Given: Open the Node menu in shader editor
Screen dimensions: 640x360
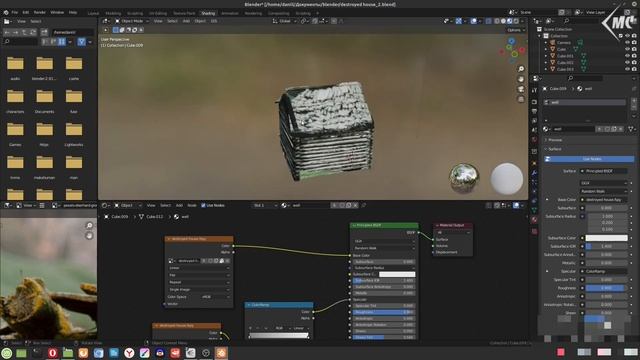Looking at the screenshot, I should (192, 205).
